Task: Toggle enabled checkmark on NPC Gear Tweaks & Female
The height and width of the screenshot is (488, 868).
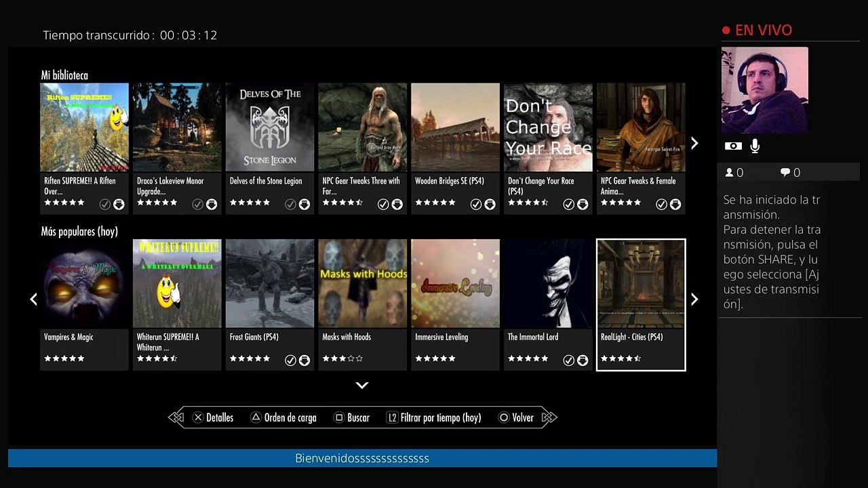Action: (661, 204)
